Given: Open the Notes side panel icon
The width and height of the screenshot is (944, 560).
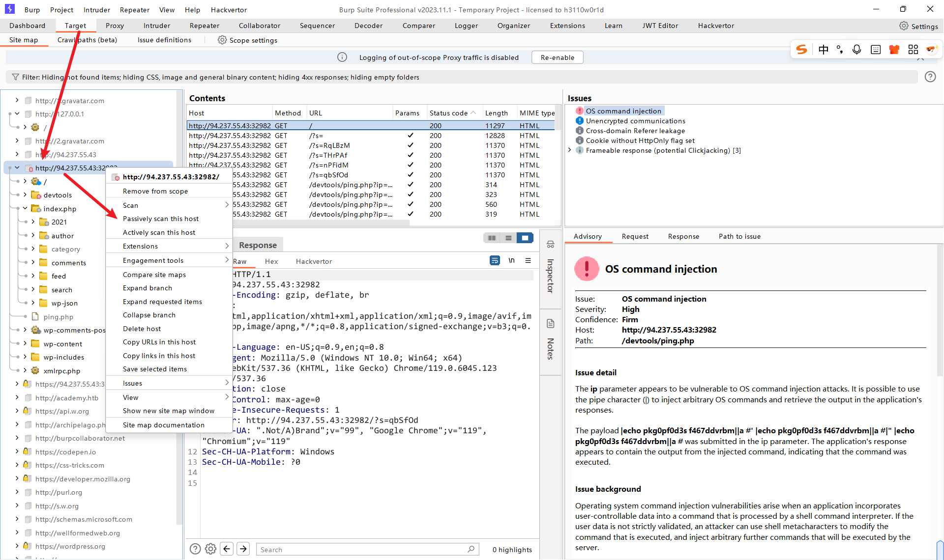Looking at the screenshot, I should pyautogui.click(x=550, y=324).
